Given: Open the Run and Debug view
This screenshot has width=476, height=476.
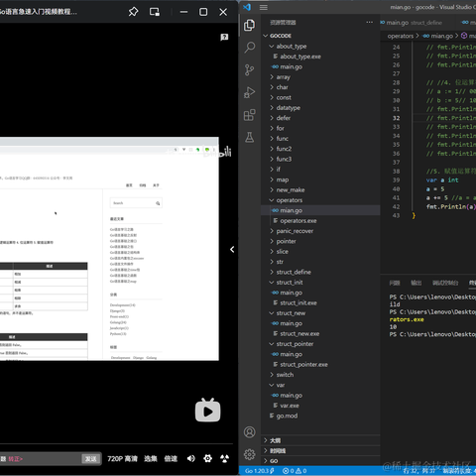Looking at the screenshot, I should (x=249, y=92).
